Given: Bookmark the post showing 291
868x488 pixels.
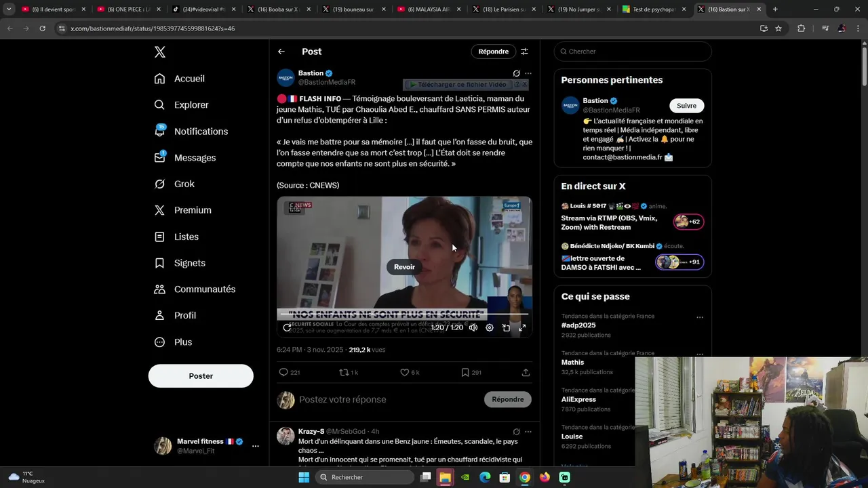Looking at the screenshot, I should point(471,372).
